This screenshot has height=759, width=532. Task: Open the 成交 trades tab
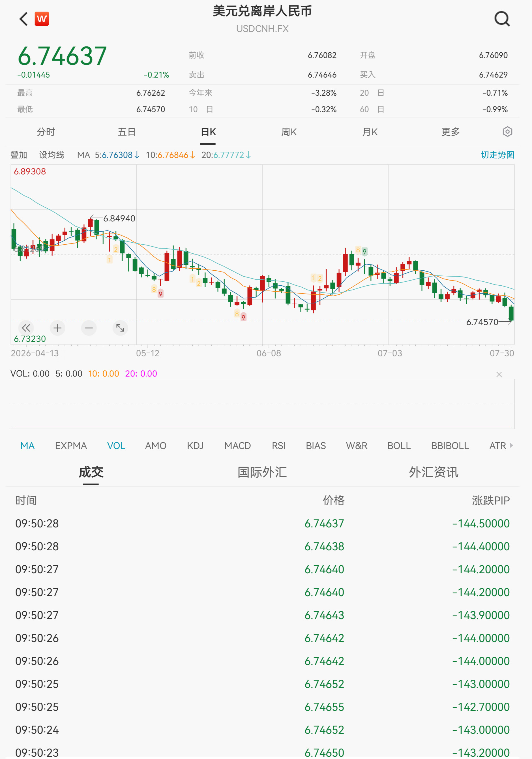tap(91, 472)
